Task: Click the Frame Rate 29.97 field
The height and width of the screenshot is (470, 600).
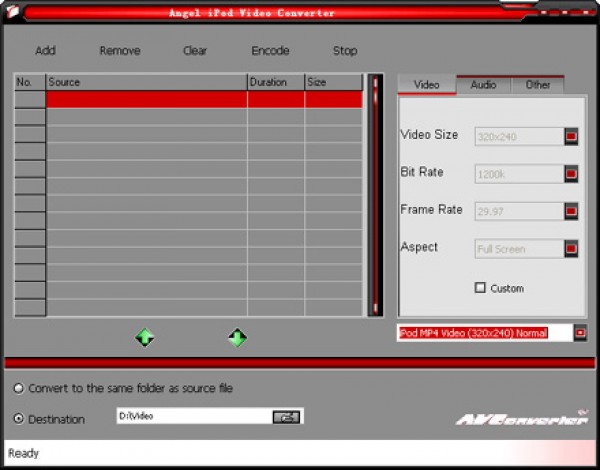Action: [x=519, y=211]
